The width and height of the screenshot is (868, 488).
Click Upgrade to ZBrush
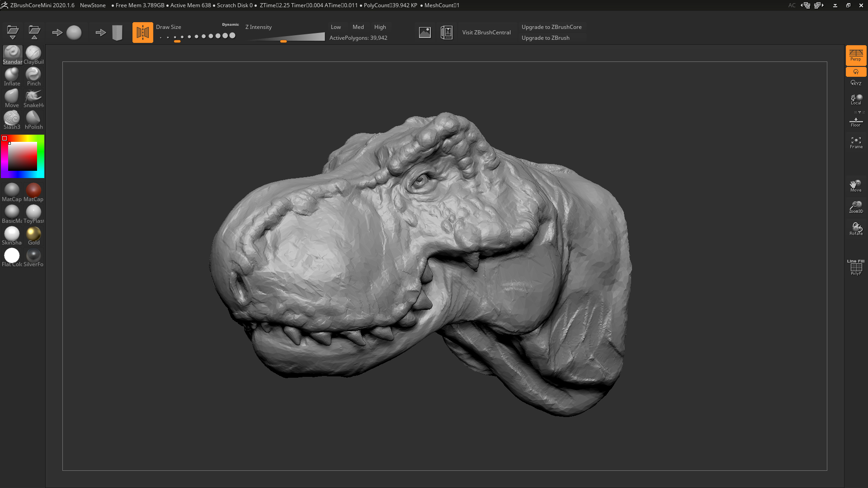pyautogui.click(x=545, y=38)
